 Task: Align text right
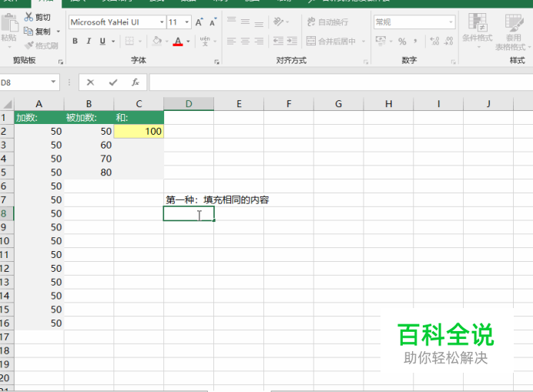(x=259, y=41)
